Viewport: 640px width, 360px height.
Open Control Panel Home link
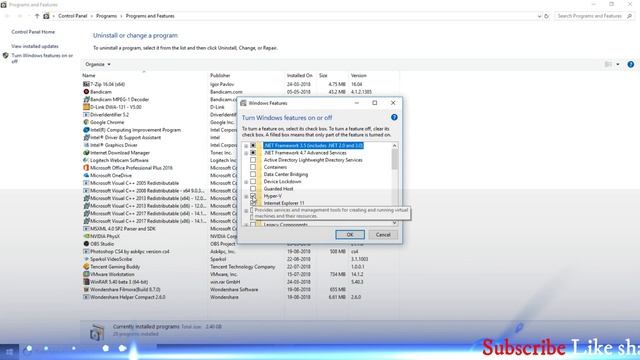(33, 32)
